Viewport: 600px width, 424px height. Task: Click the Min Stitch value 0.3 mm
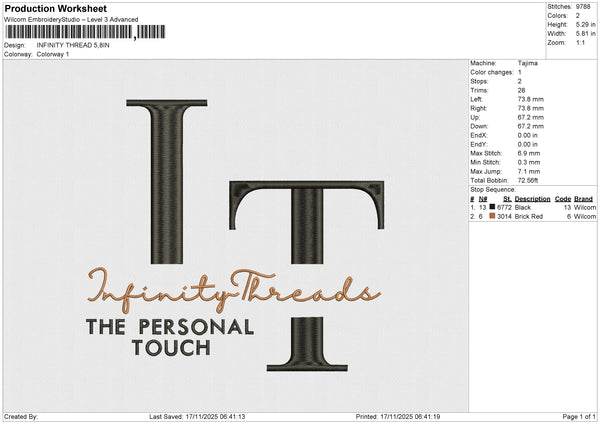[529, 162]
